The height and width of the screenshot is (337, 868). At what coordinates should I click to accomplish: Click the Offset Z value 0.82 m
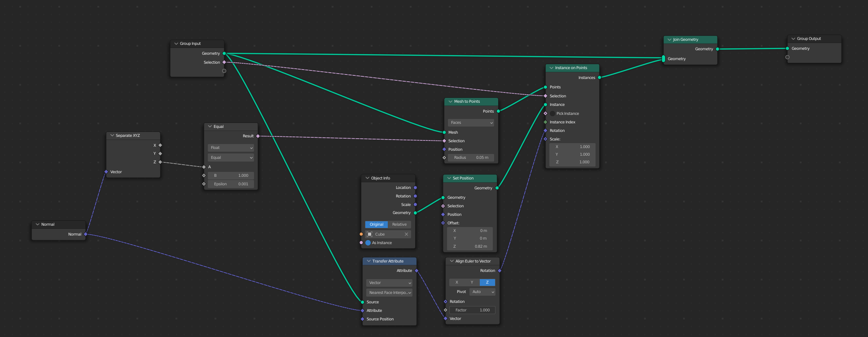[470, 246]
